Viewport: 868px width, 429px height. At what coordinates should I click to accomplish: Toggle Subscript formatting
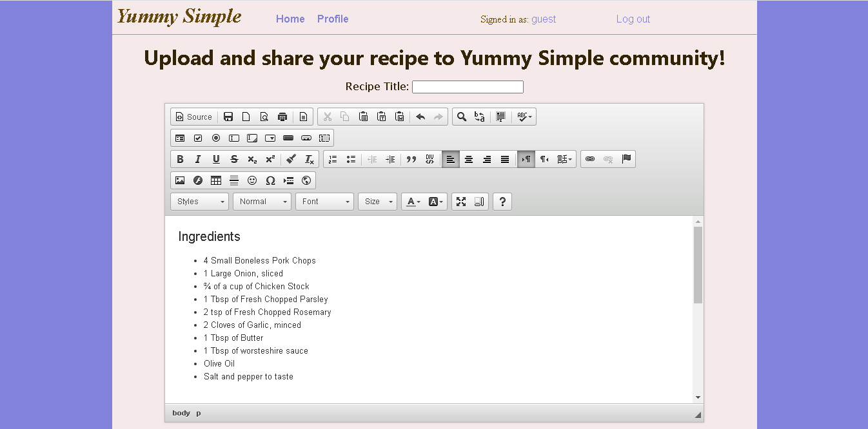252,159
